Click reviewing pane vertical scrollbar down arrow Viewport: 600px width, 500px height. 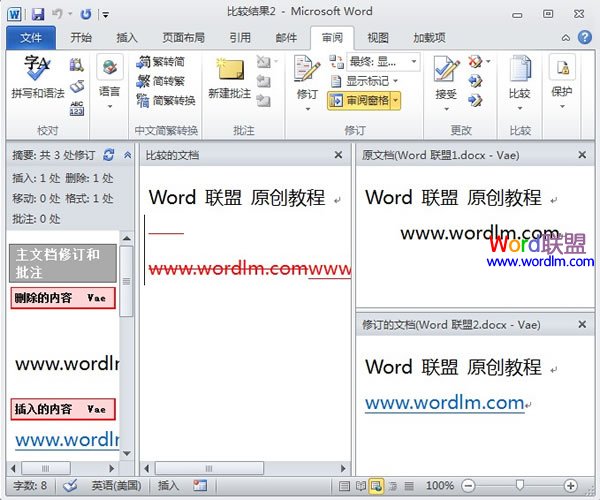[x=127, y=454]
